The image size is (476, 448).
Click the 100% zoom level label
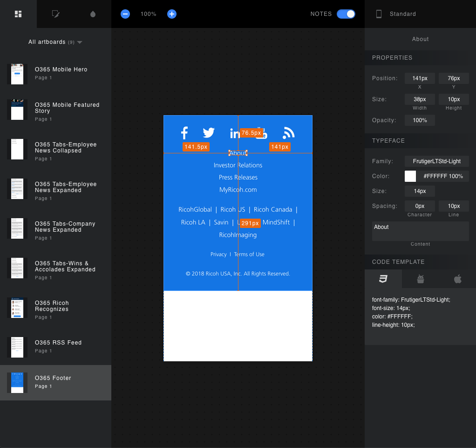tap(149, 14)
